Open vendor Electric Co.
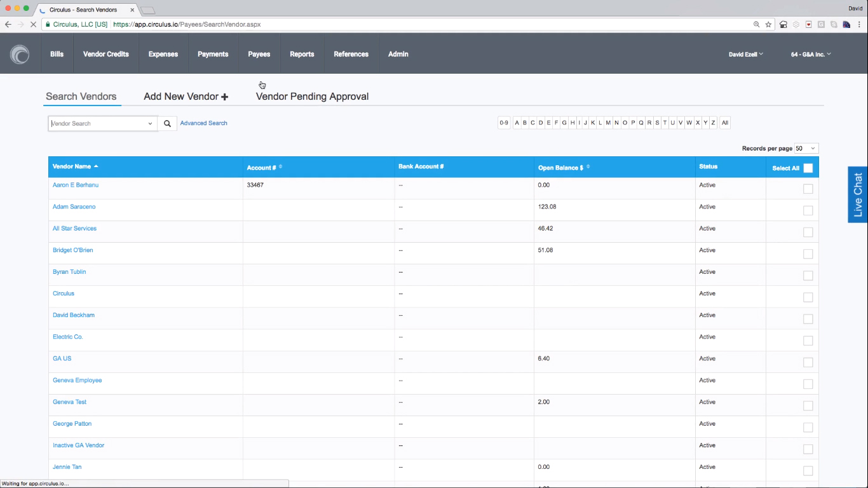Screen dimensions: 868x488 [68, 337]
